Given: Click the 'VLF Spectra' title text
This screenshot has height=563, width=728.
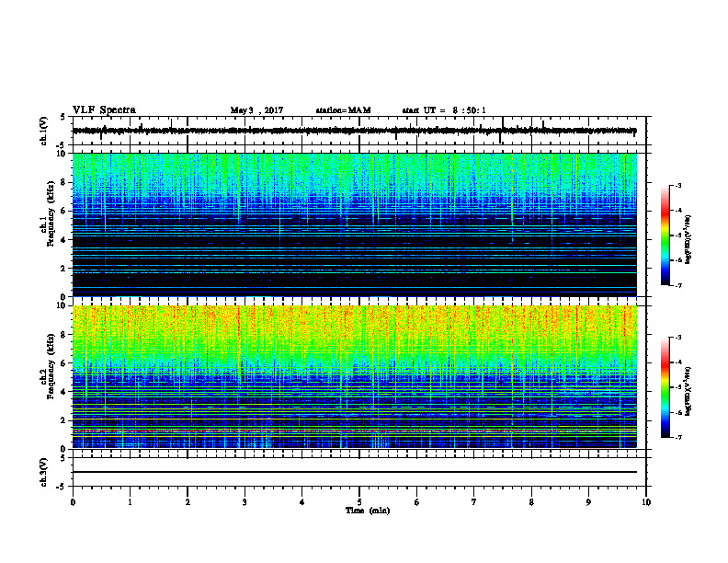Looking at the screenshot, I should tap(104, 110).
